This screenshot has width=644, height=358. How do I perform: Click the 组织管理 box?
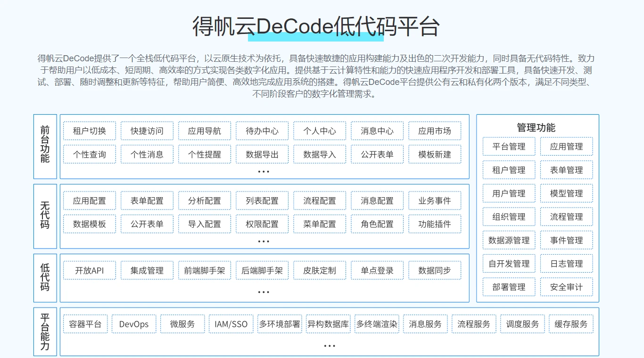pos(509,216)
